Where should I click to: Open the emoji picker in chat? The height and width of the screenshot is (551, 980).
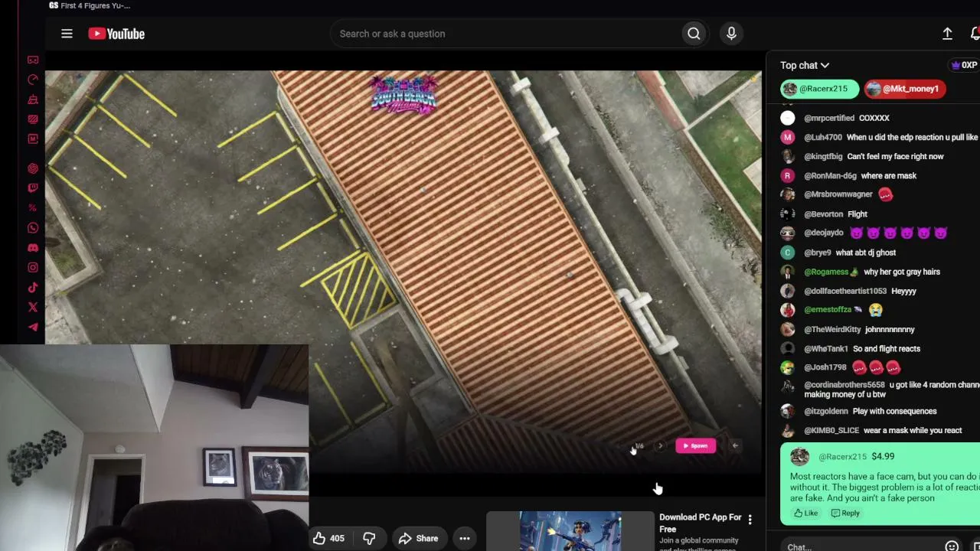952,546
